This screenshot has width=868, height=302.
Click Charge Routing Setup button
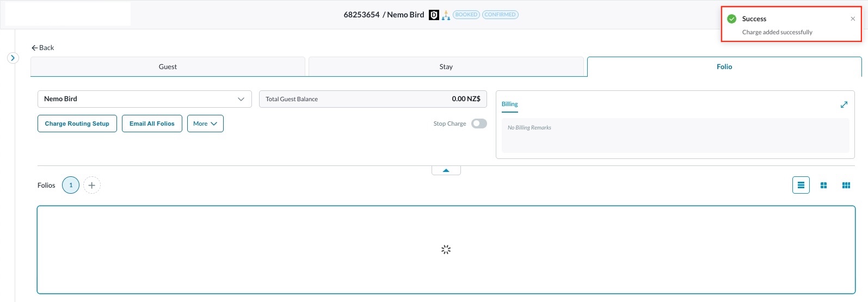[x=77, y=124]
